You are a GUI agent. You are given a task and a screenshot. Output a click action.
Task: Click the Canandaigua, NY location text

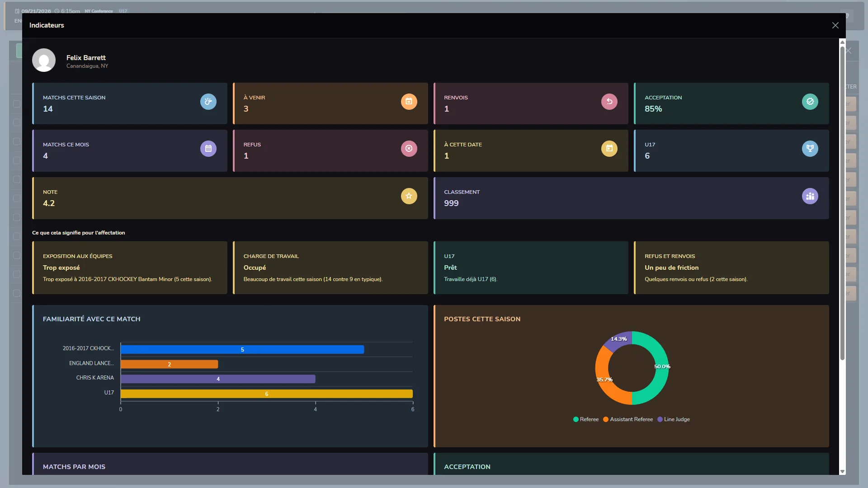[x=87, y=66]
